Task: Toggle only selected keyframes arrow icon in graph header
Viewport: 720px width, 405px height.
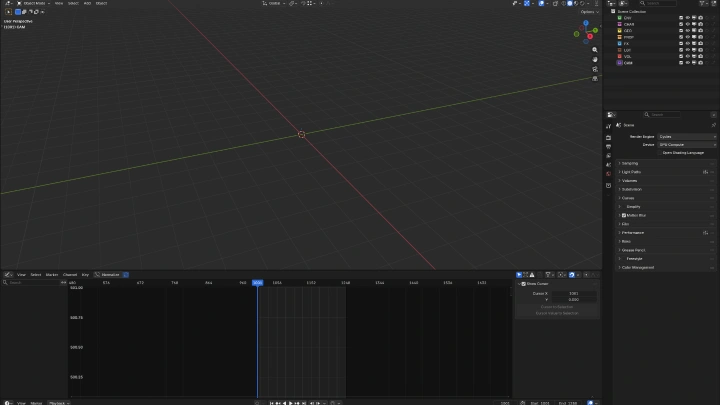Action: tap(519, 275)
